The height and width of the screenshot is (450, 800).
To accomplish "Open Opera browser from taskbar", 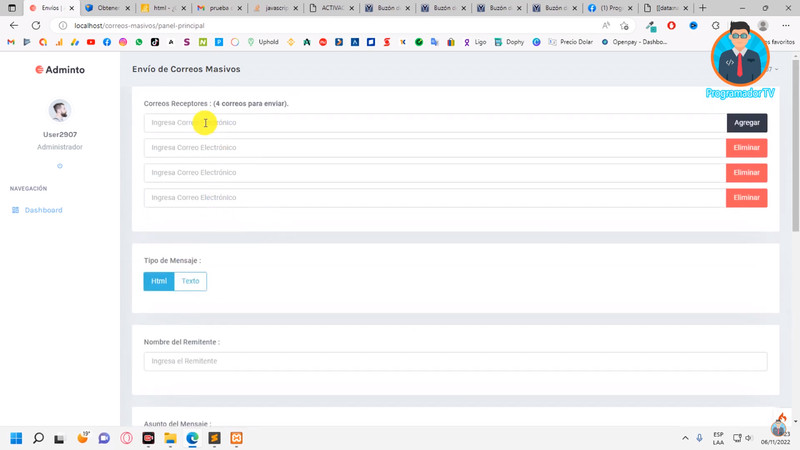I will (x=127, y=438).
